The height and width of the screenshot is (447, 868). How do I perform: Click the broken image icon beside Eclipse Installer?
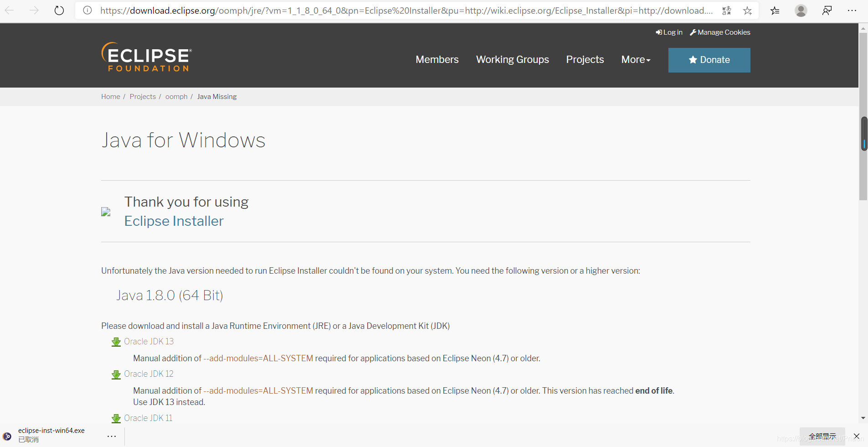[x=106, y=212]
